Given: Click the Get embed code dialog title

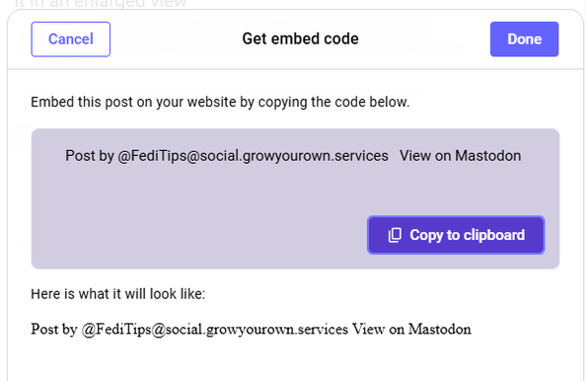Looking at the screenshot, I should (x=300, y=38).
